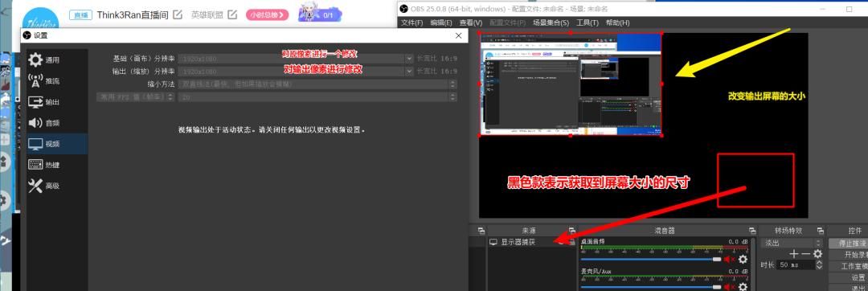This screenshot has height=291, width=868.
Task: Open the 缩小方法 downscale filter dropdown
Action: [317, 84]
